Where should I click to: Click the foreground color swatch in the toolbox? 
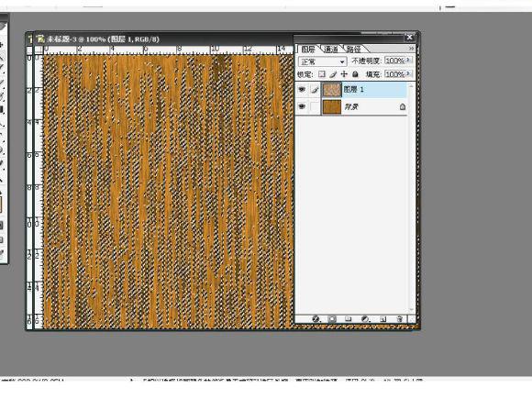[1, 205]
